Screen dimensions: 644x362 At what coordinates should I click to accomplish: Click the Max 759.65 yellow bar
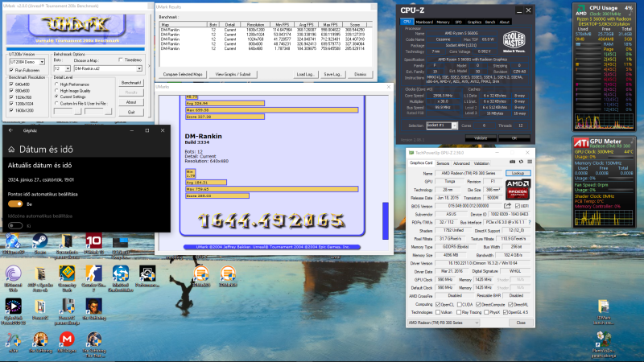coord(272,189)
